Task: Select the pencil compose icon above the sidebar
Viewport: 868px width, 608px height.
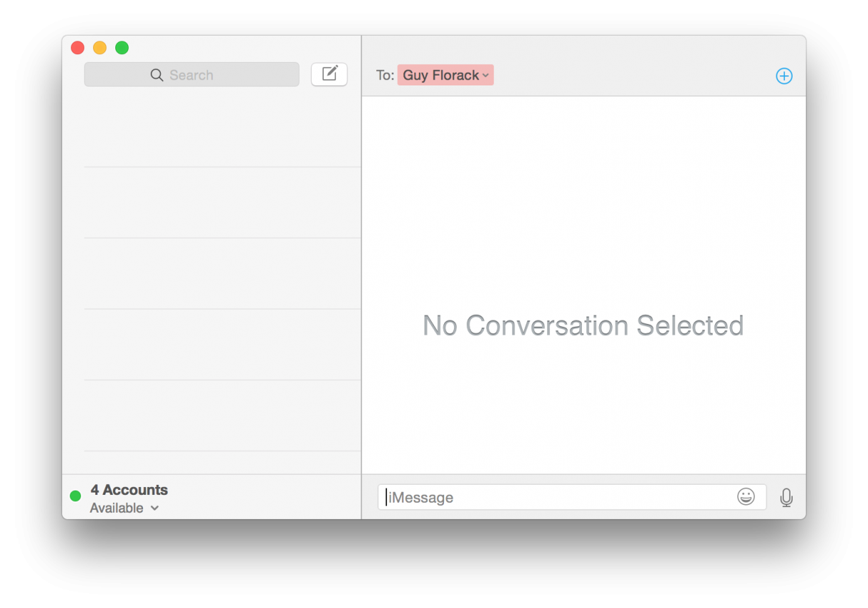Action: point(329,74)
